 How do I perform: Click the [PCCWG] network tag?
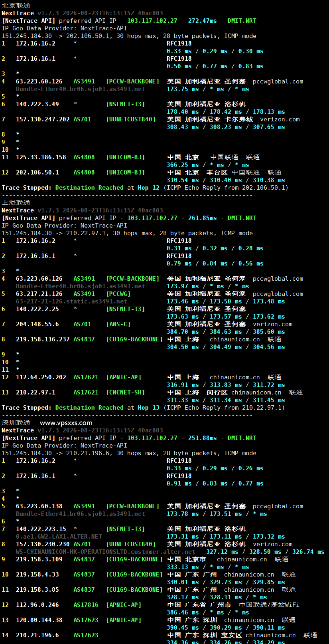(118, 294)
